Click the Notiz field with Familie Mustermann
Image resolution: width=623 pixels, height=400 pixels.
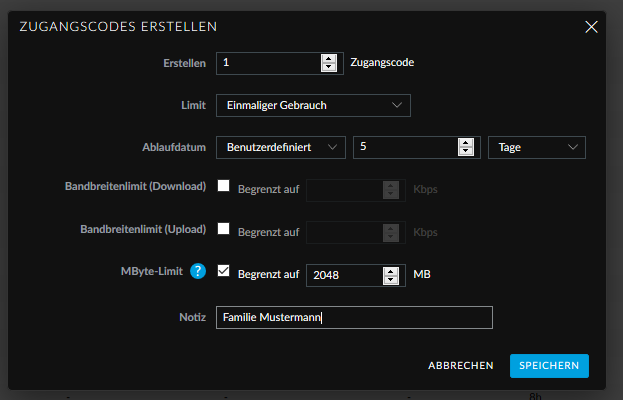point(354,317)
